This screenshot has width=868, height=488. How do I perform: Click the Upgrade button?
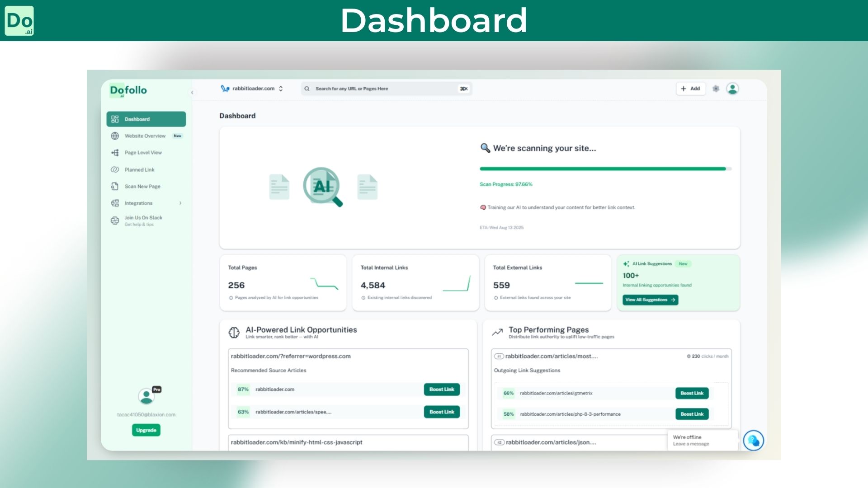coord(146,430)
